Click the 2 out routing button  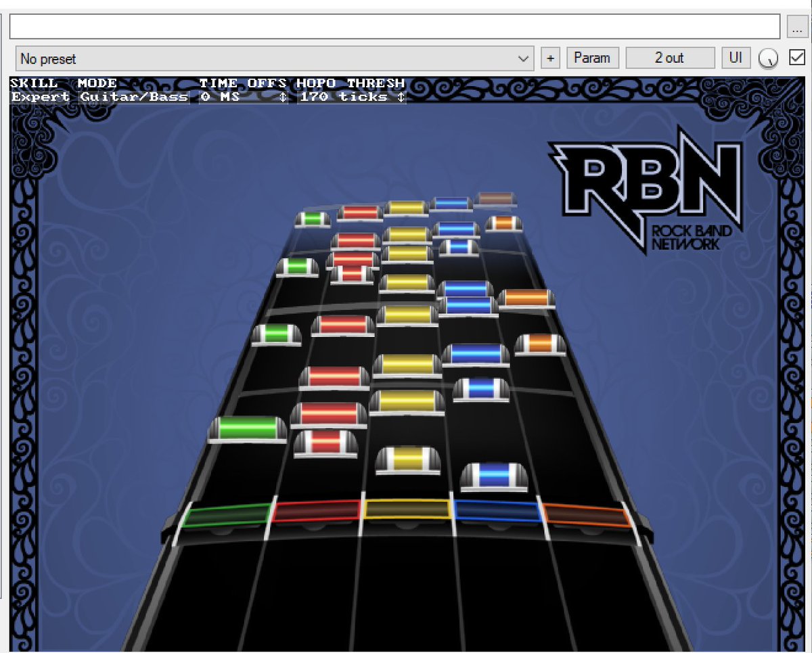pos(669,58)
